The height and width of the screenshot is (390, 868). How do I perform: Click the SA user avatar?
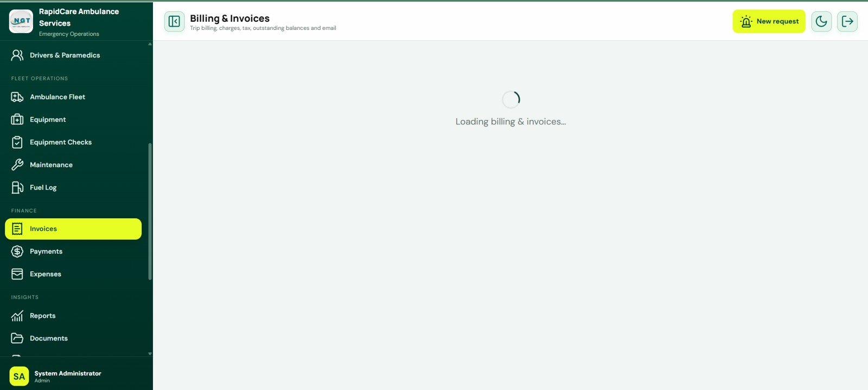tap(19, 376)
